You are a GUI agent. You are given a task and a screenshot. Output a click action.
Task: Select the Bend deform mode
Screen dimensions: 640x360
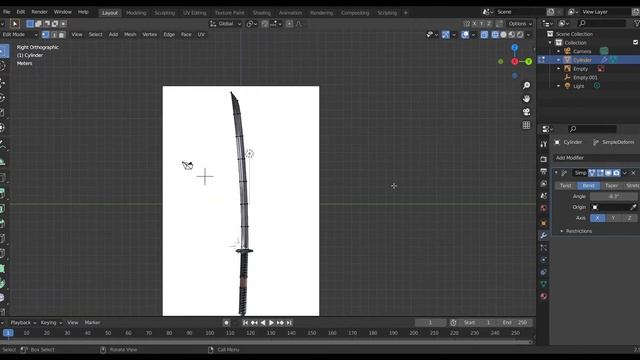588,186
